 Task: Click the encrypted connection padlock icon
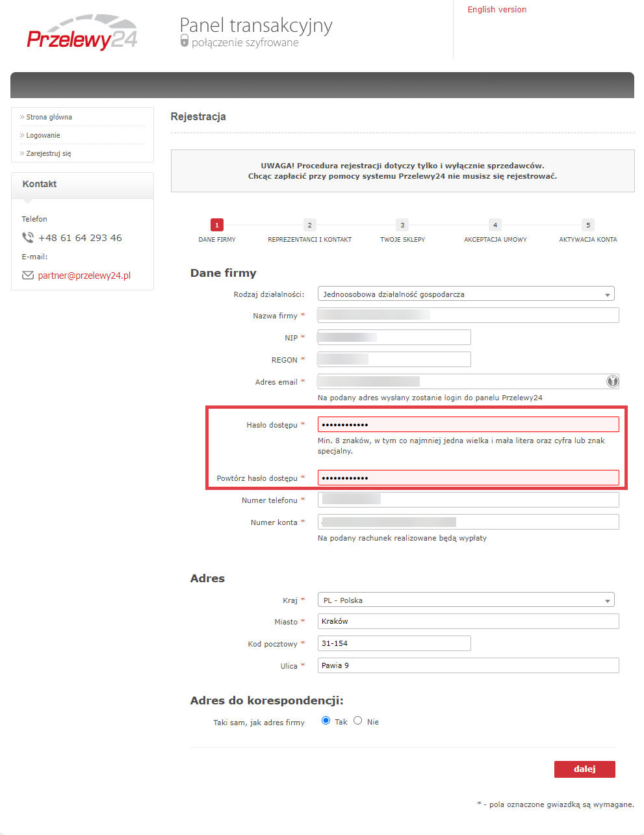(185, 41)
